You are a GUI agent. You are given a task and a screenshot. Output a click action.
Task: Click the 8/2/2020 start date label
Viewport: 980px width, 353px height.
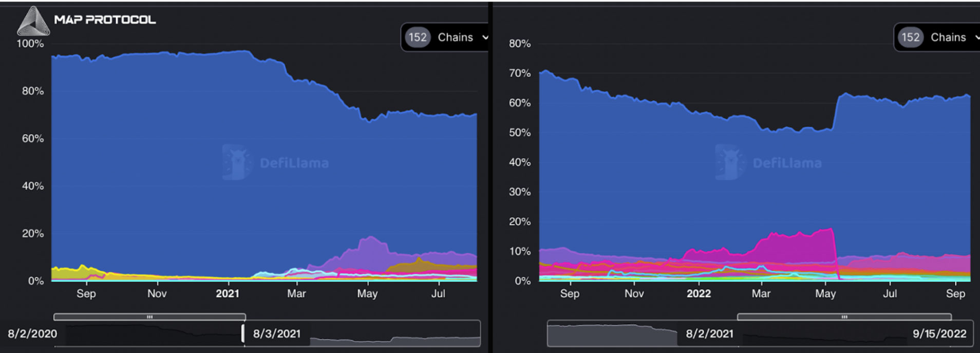[x=32, y=334]
